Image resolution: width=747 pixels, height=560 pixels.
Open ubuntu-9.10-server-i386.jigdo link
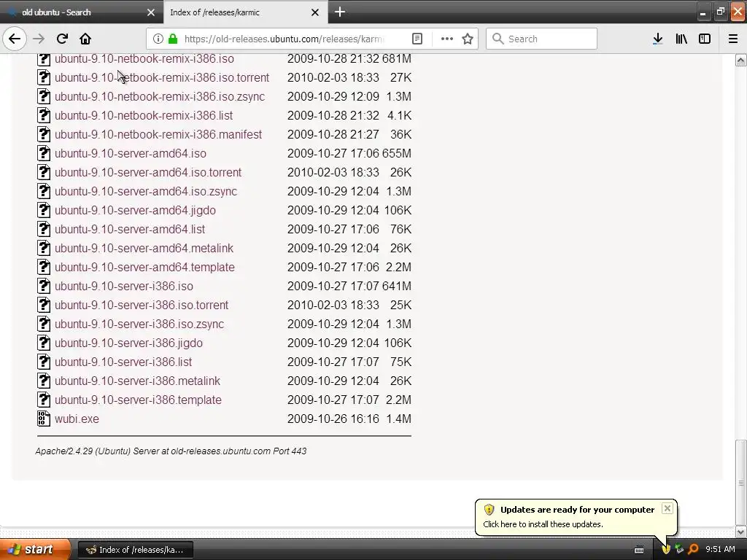pos(128,343)
